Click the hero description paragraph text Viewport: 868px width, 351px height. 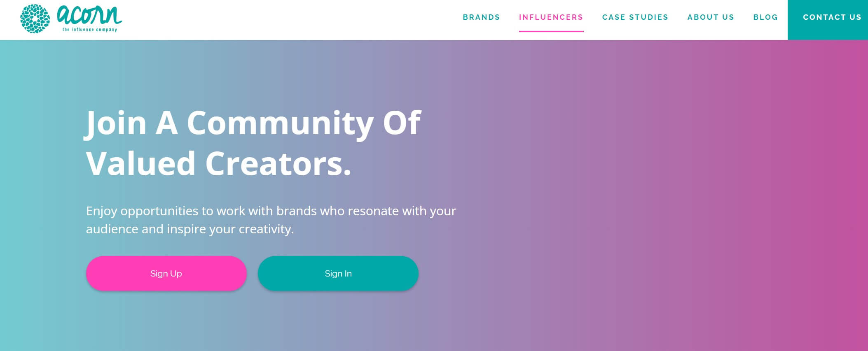click(x=271, y=219)
